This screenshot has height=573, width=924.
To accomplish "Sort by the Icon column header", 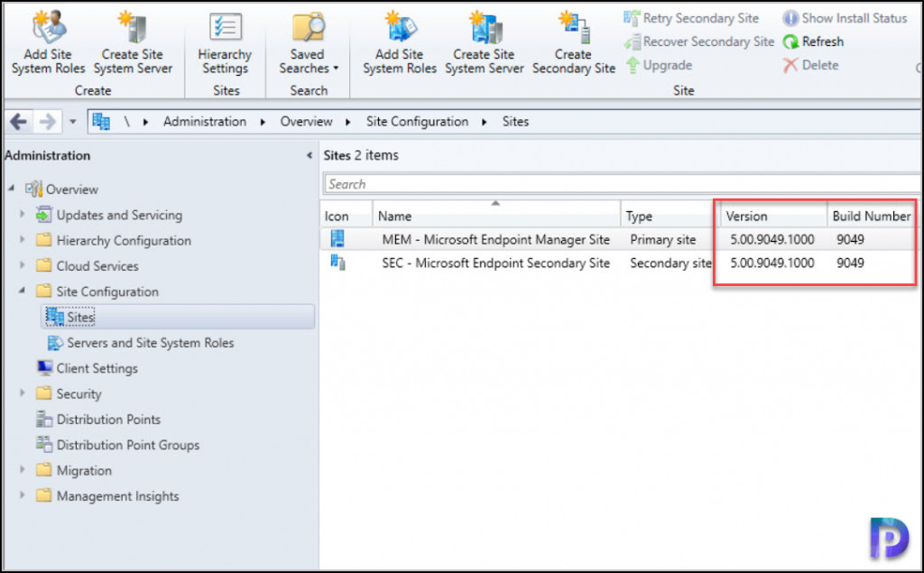I will 346,216.
